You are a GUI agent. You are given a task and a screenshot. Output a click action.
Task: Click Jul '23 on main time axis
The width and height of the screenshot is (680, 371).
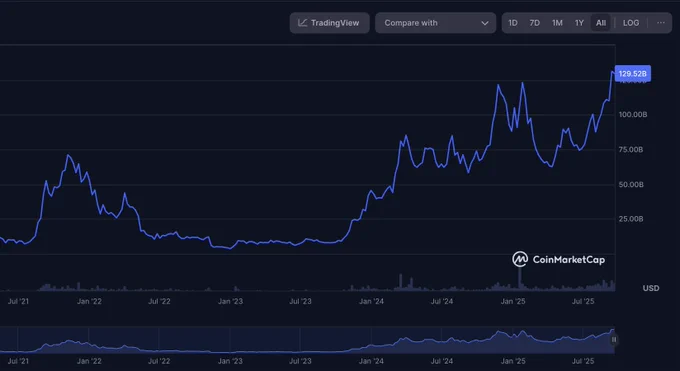(x=300, y=301)
